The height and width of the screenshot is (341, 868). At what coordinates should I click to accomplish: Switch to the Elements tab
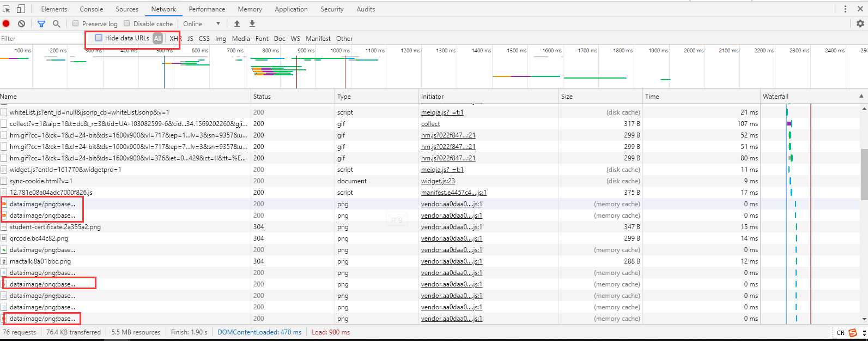tap(54, 9)
